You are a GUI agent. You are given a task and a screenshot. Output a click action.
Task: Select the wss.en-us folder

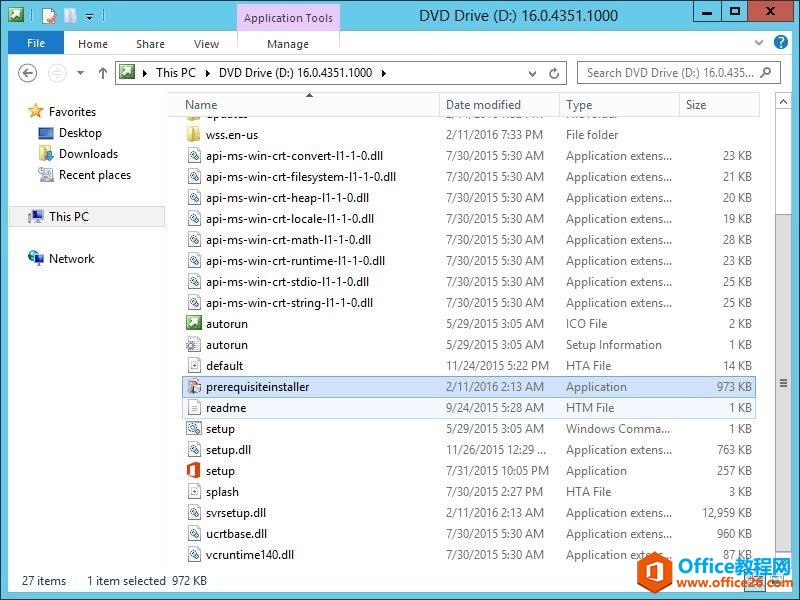tap(231, 135)
